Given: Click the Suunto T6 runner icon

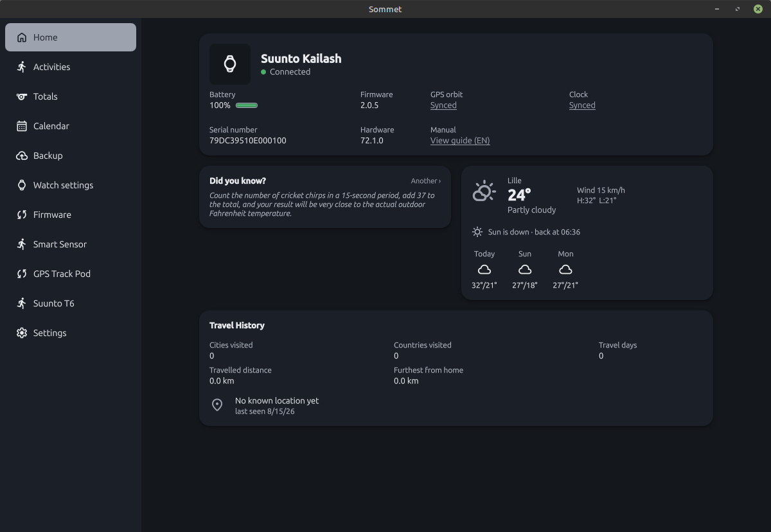Looking at the screenshot, I should (22, 303).
